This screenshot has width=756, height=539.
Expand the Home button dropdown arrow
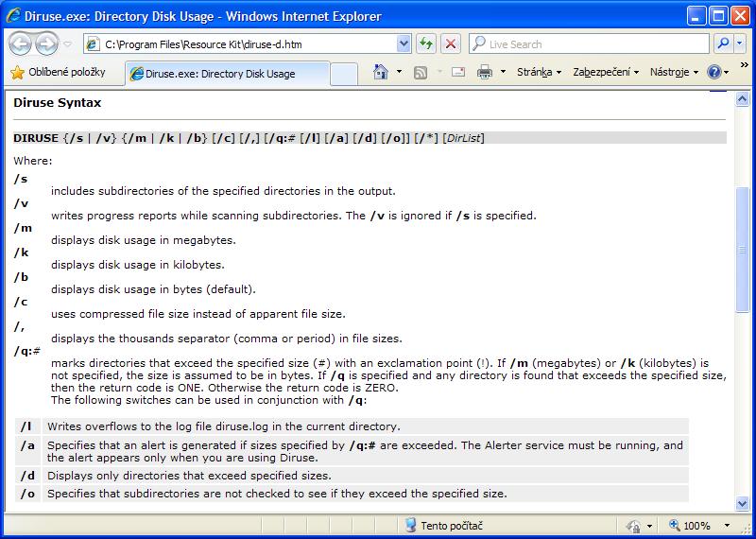coord(399,73)
